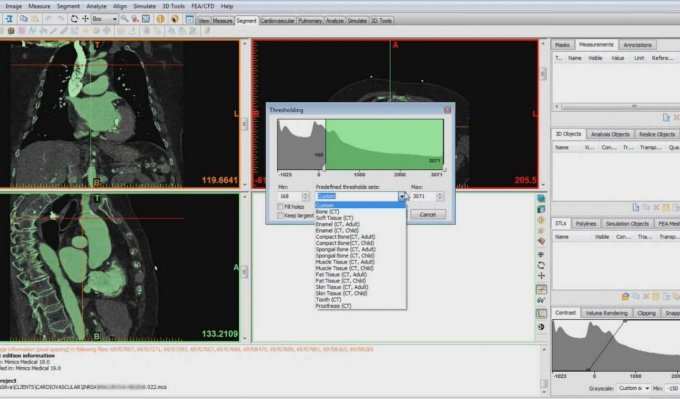Open the FEA/CFD menu

pyautogui.click(x=203, y=7)
